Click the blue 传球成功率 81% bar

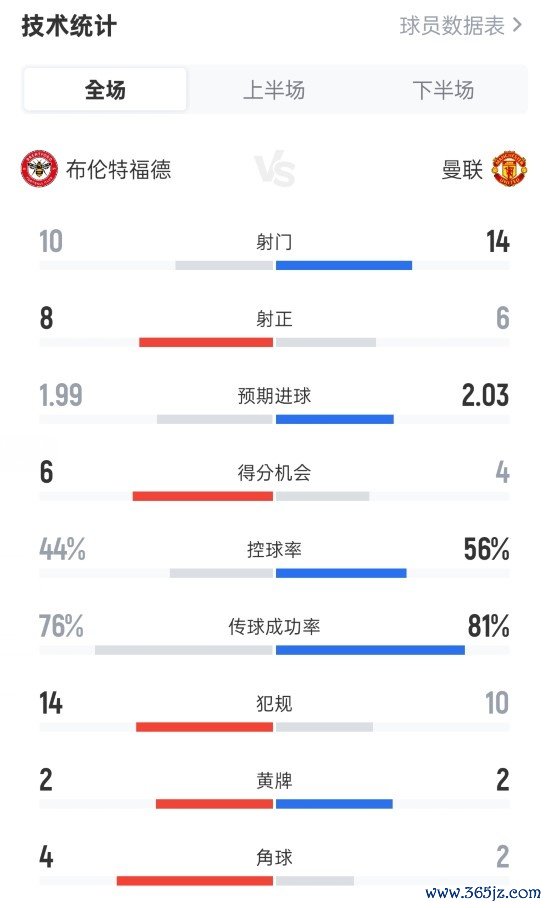click(x=371, y=650)
